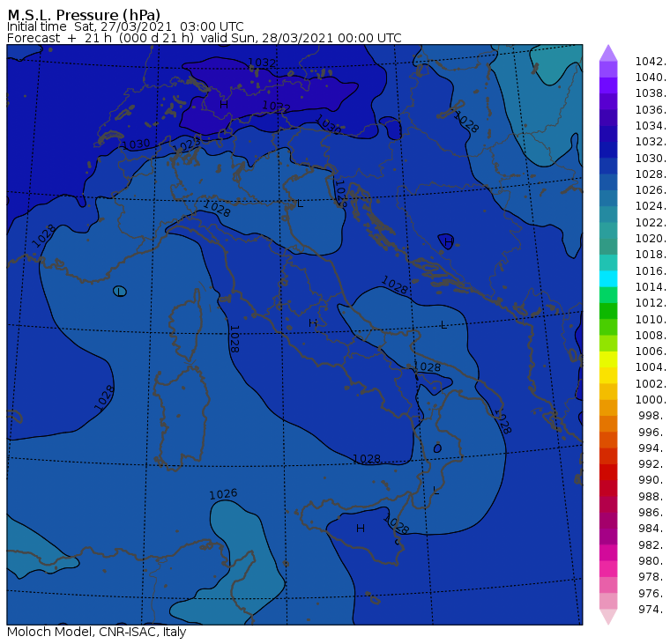The width and height of the screenshot is (670, 644).
Task: Click the "994." legend value
Action: pos(652,448)
